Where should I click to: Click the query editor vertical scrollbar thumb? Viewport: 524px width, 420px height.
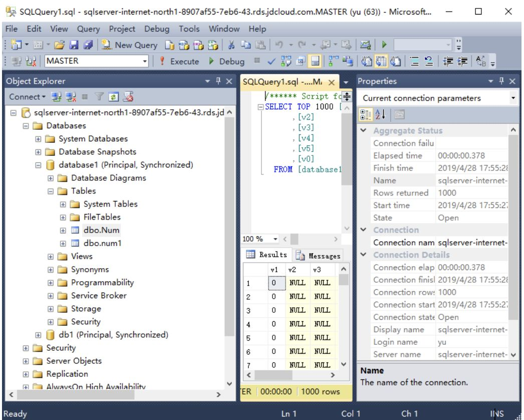click(347, 149)
